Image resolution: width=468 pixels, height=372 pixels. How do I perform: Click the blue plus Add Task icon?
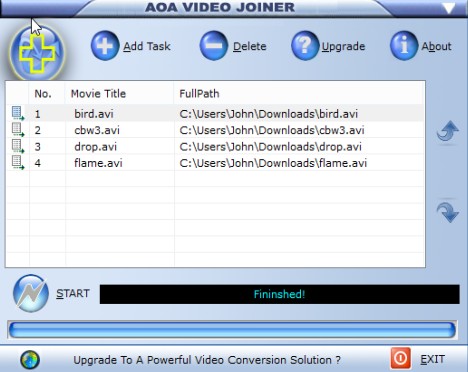[x=105, y=46]
